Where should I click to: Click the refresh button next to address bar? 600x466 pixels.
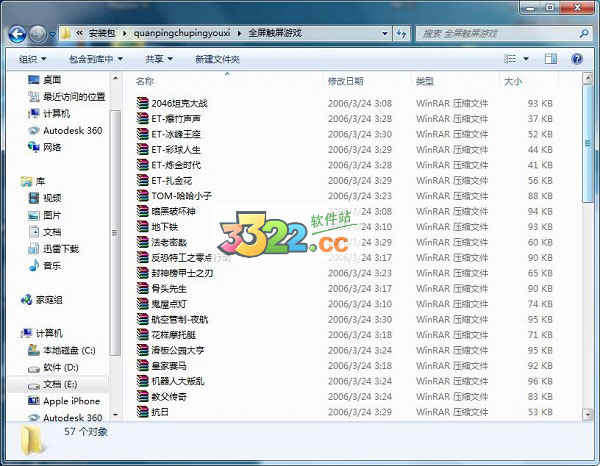point(401,34)
